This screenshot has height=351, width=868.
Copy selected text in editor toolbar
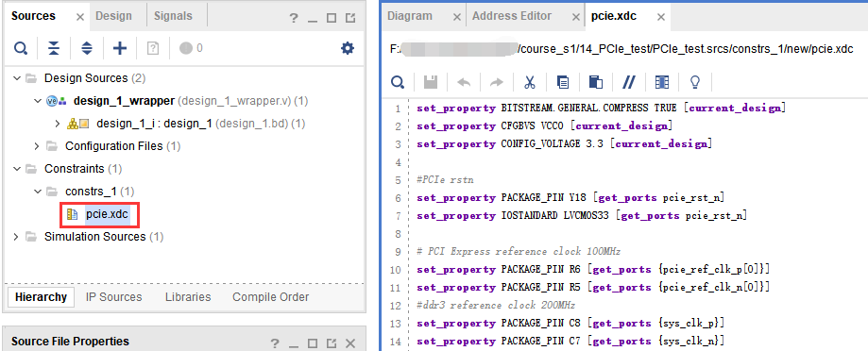(562, 83)
